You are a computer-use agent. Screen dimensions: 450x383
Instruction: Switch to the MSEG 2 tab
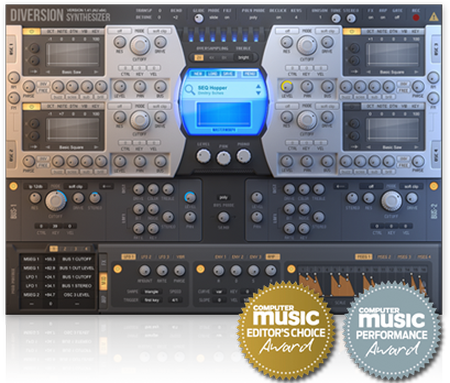(x=384, y=257)
